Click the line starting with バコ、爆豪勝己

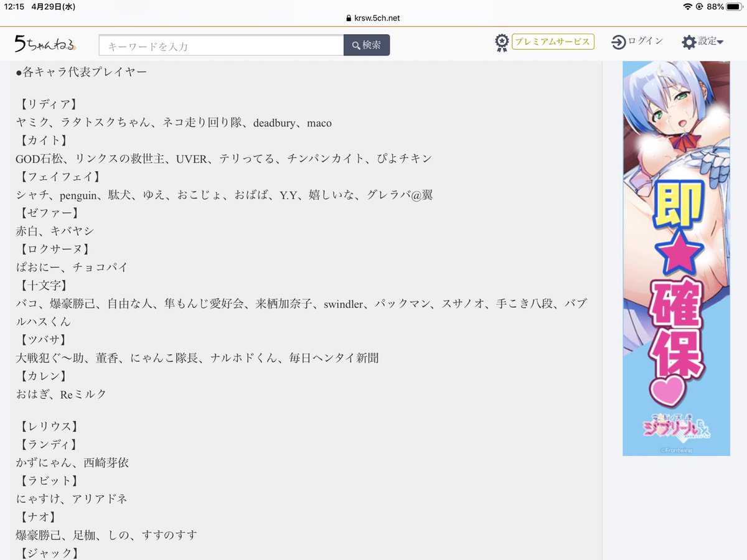[x=302, y=312]
